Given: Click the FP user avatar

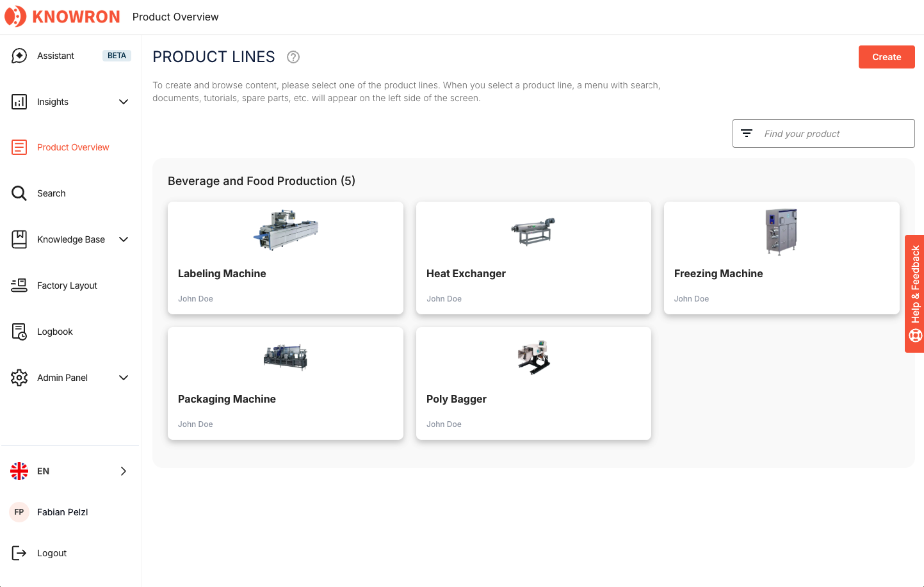Looking at the screenshot, I should point(19,512).
